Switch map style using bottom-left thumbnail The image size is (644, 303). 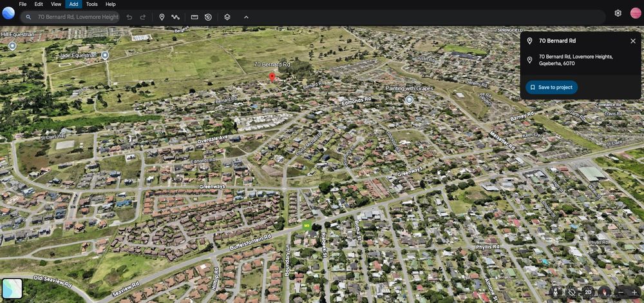pyautogui.click(x=12, y=288)
